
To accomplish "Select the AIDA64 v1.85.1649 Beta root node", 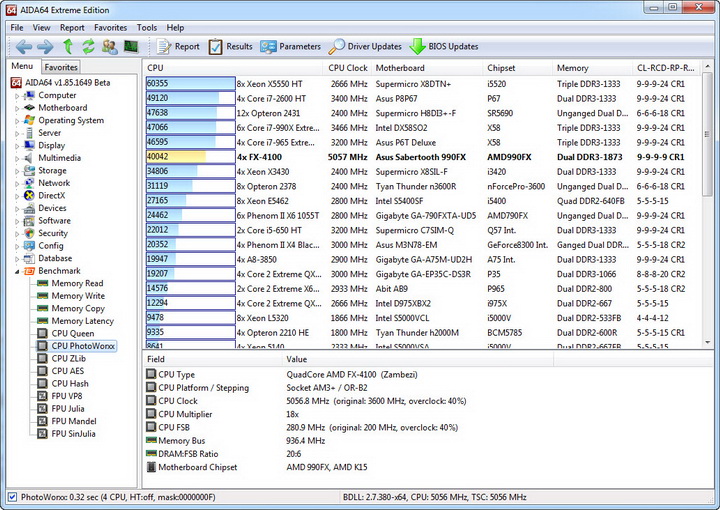I will tap(61, 83).
